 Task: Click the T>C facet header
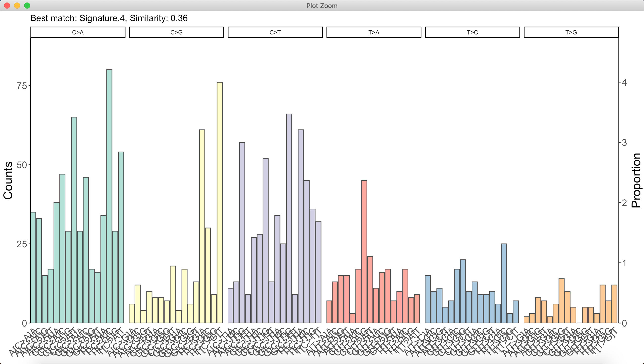(x=472, y=32)
